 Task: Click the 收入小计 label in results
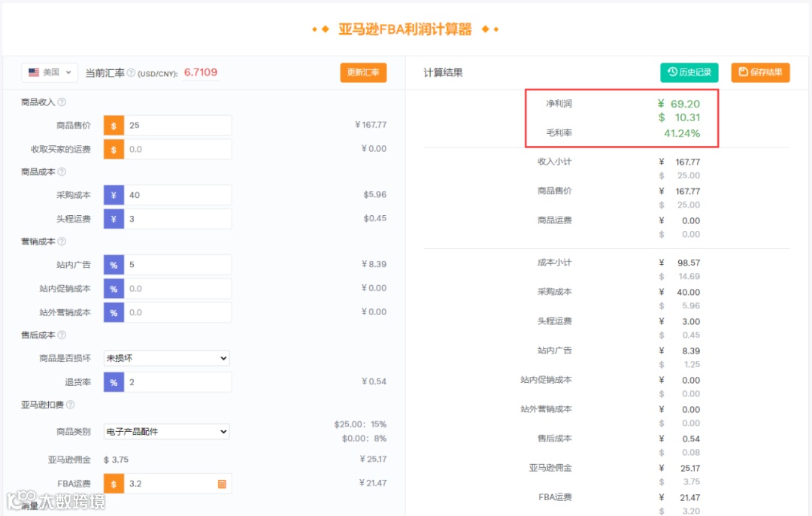pos(555,162)
